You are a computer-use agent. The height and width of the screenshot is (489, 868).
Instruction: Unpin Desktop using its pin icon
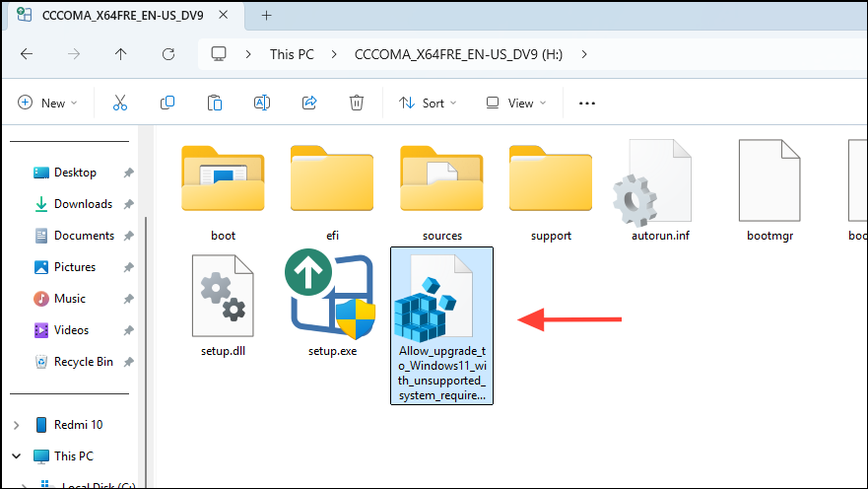[128, 173]
